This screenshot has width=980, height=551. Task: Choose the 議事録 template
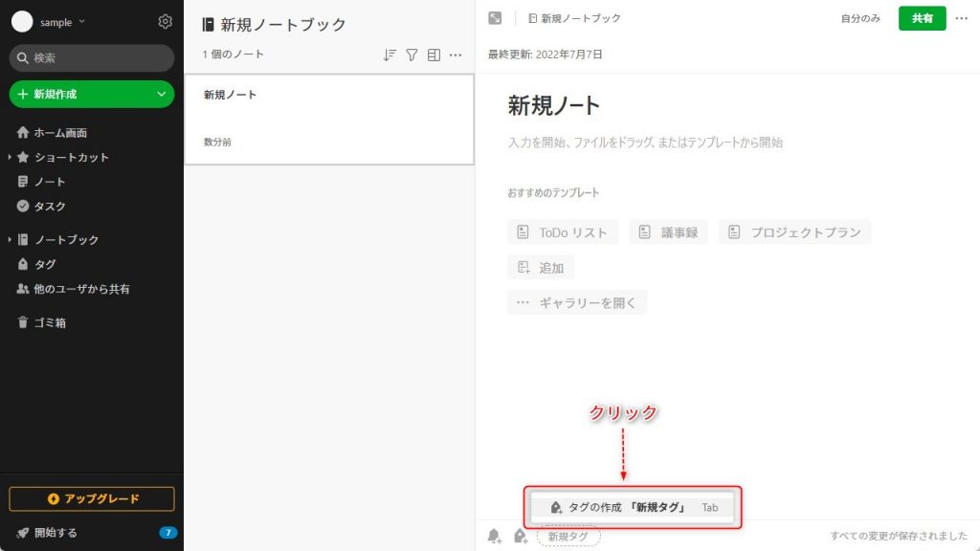pyautogui.click(x=668, y=232)
